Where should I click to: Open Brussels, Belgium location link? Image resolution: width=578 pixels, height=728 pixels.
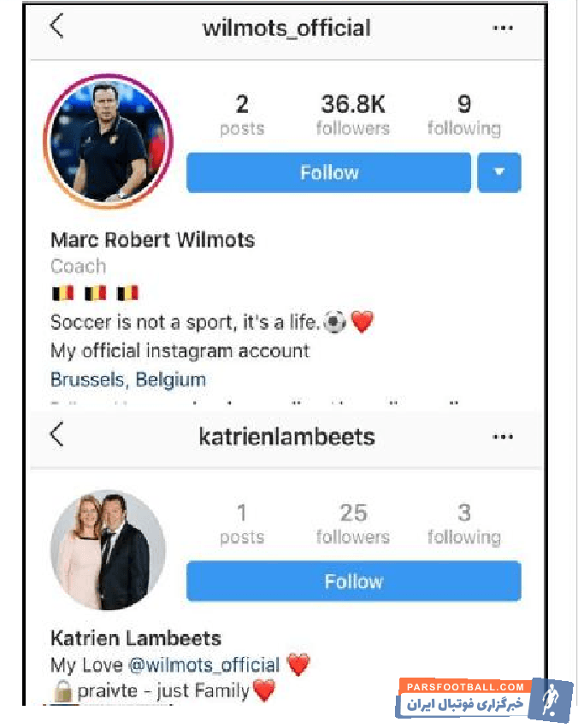(128, 379)
